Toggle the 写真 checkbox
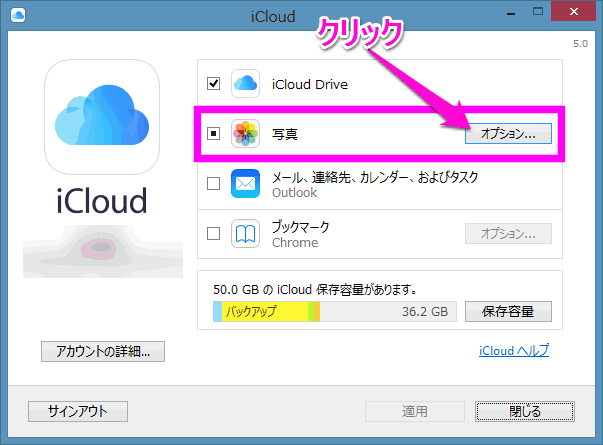603x445 pixels. [x=212, y=133]
